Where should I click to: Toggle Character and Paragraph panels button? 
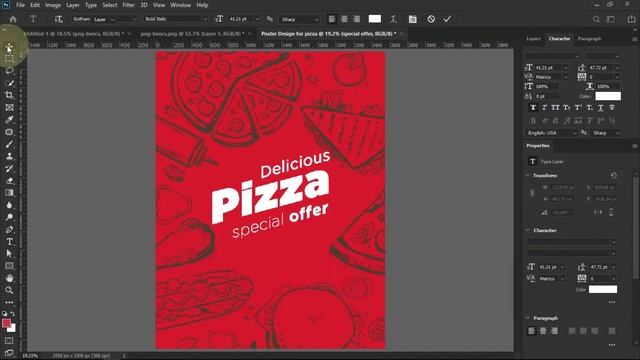pos(413,19)
